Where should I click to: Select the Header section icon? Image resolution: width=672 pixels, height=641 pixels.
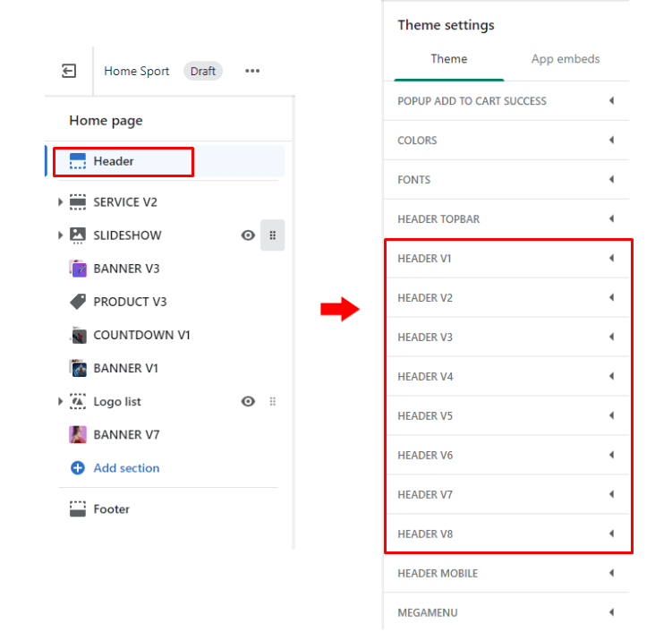[78, 161]
